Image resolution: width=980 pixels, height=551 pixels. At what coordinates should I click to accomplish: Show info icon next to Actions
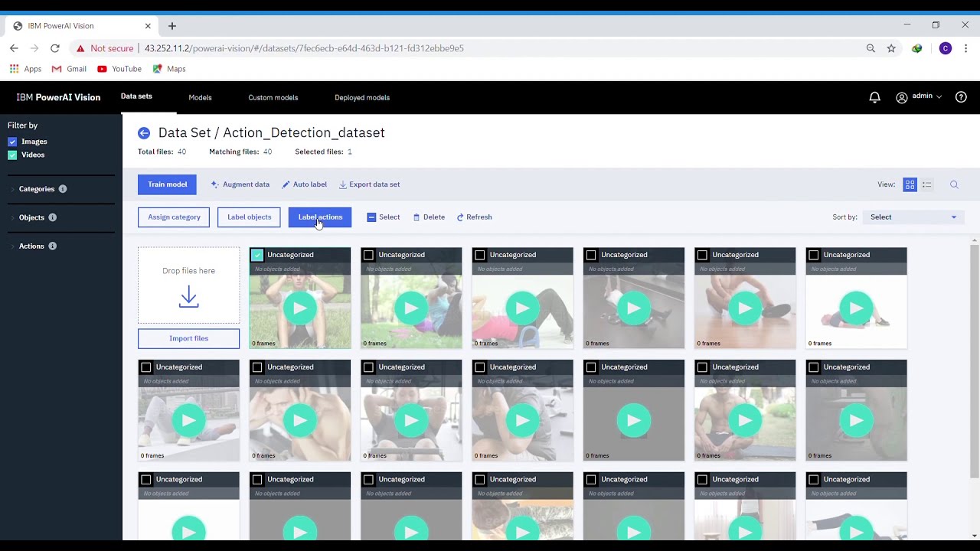click(53, 246)
